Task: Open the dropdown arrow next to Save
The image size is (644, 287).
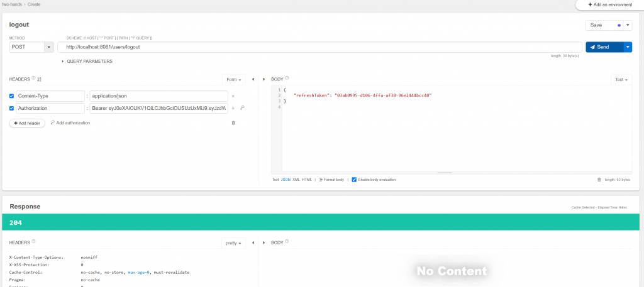Action: pyautogui.click(x=628, y=25)
